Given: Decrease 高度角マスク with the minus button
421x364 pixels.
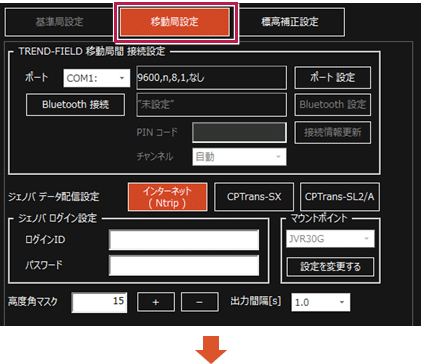Looking at the screenshot, I should pos(200,302).
